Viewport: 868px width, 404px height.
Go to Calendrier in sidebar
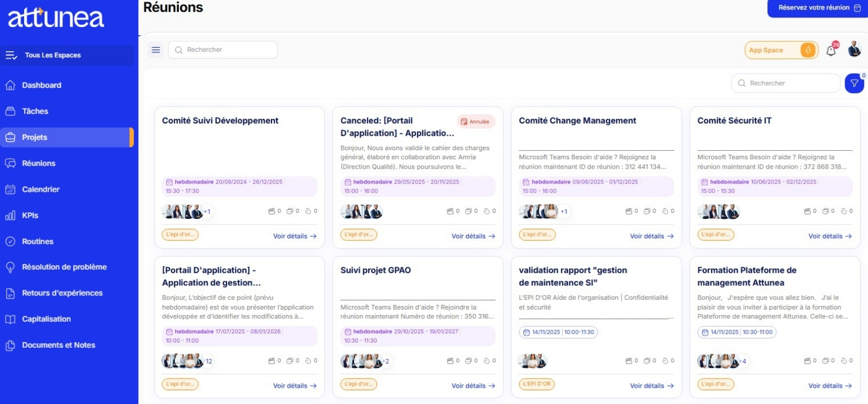click(x=40, y=190)
